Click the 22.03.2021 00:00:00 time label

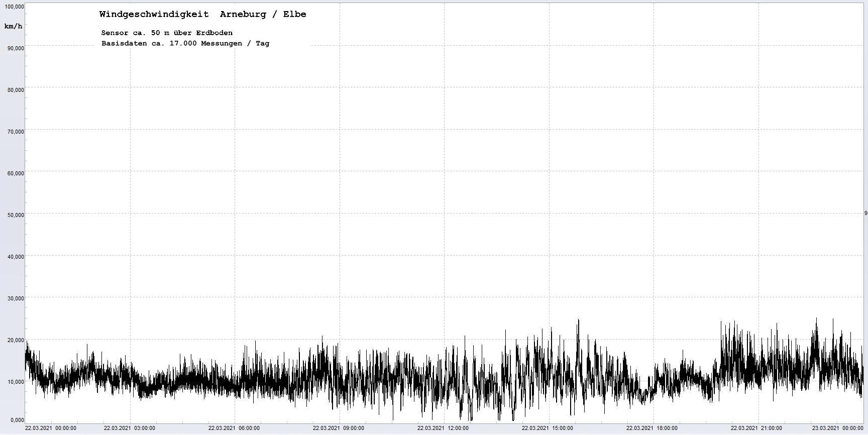click(51, 428)
